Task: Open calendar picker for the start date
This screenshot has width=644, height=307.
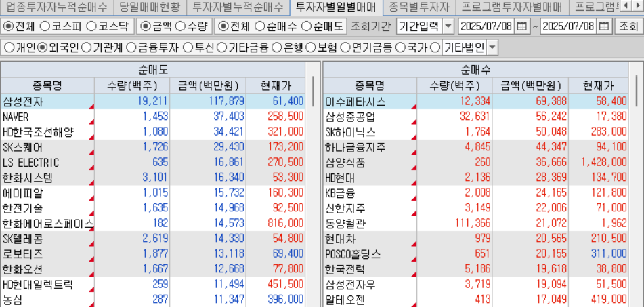Action: [521, 26]
